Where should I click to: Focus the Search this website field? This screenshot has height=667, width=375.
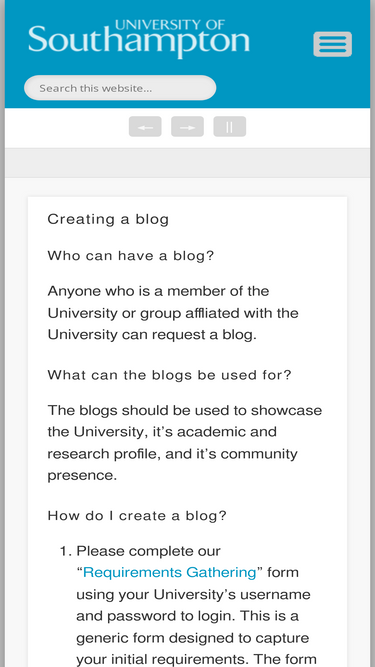click(x=120, y=88)
